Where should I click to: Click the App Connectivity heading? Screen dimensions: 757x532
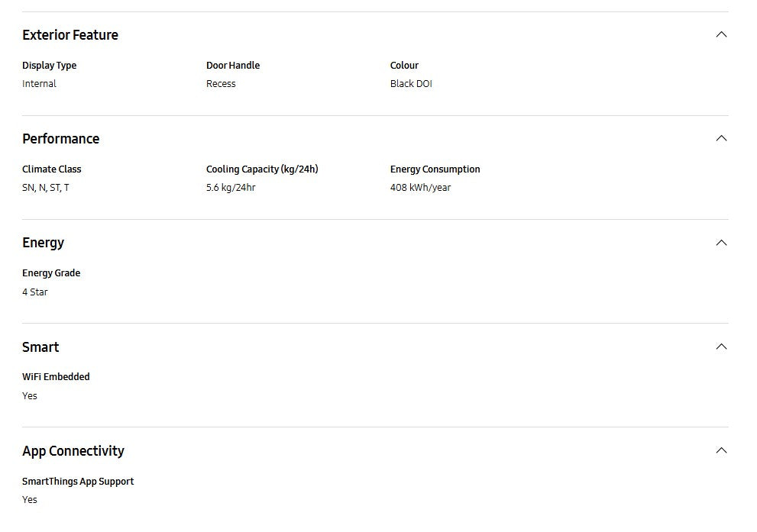coord(73,451)
